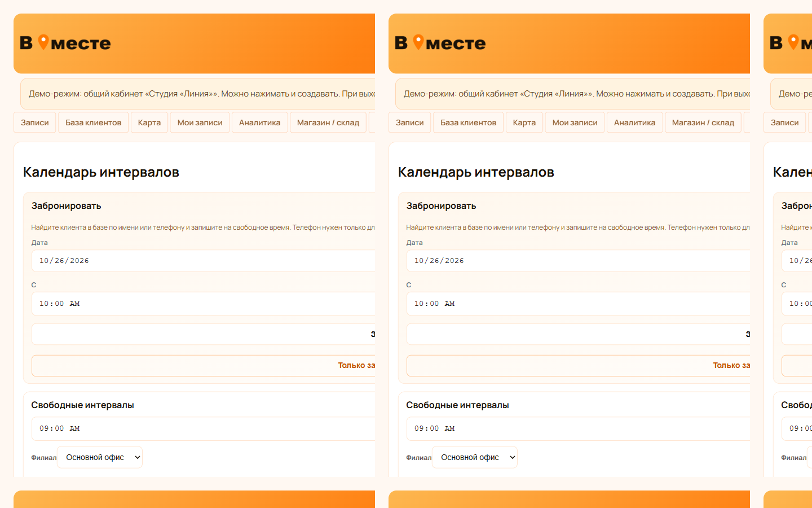Focus the Дата field in the left copy
This screenshot has height=508, width=812.
pyautogui.click(x=203, y=261)
